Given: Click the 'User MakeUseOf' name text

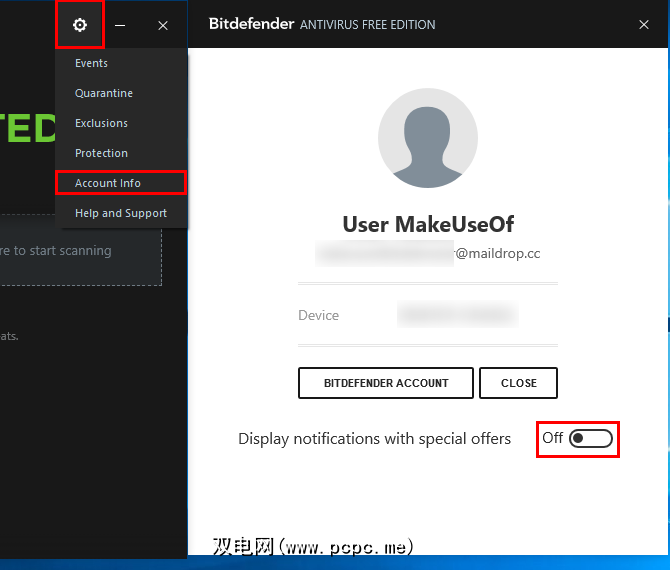Looking at the screenshot, I should pos(428,224).
